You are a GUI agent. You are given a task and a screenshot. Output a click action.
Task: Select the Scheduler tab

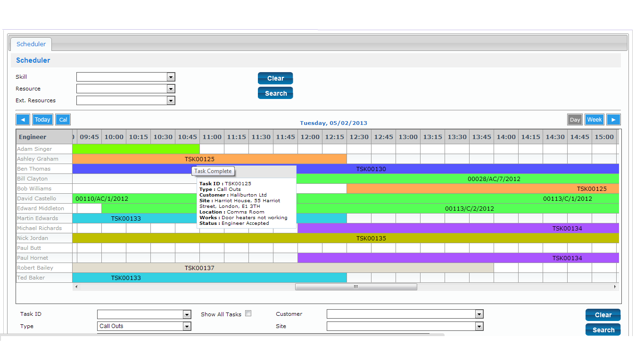point(31,44)
